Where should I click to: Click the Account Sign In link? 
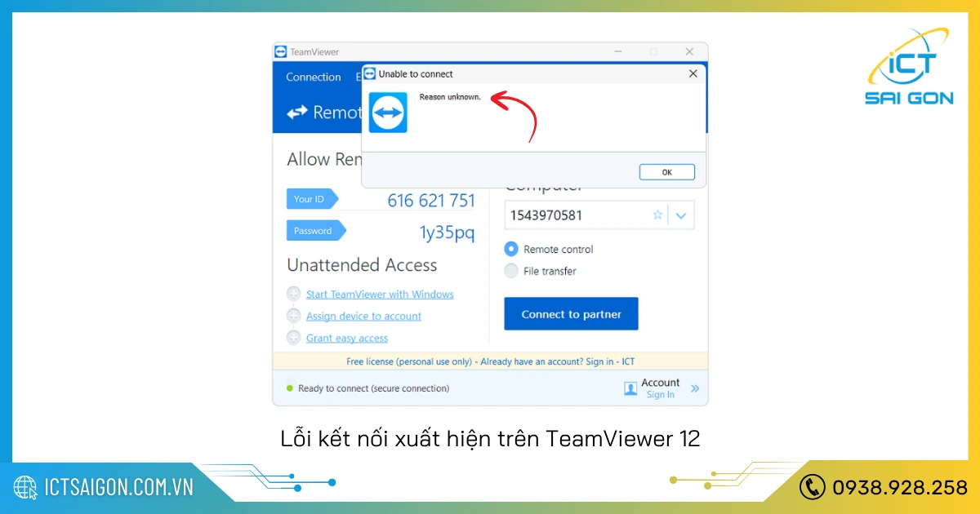pos(661,395)
